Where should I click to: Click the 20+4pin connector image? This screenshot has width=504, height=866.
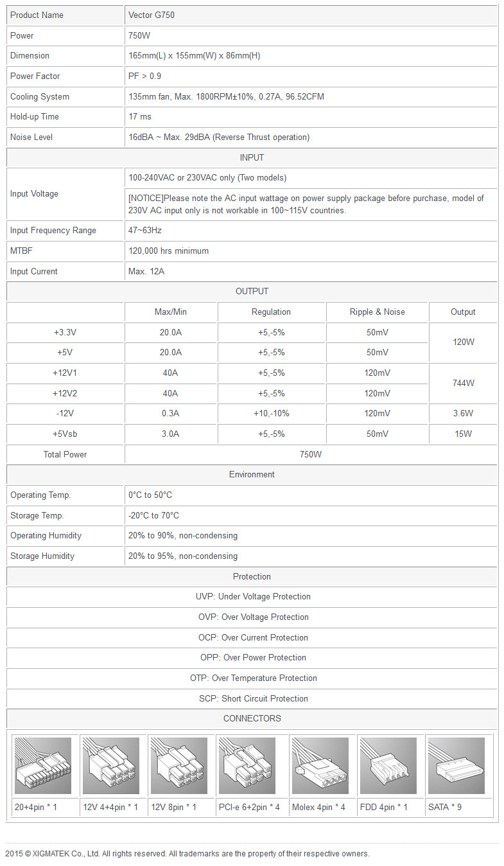[x=42, y=766]
